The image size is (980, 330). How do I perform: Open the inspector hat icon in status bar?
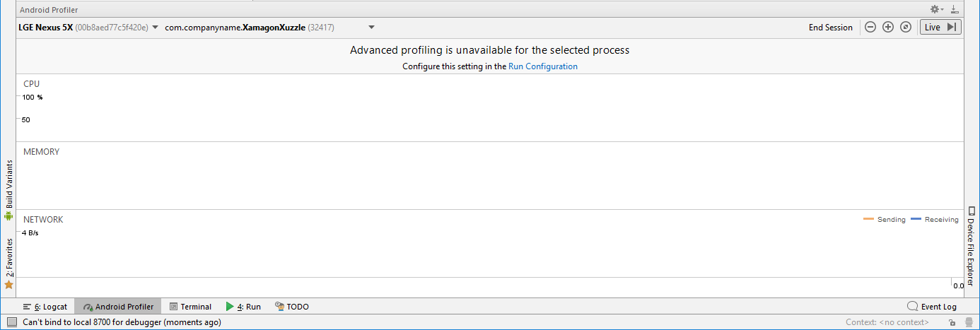(968, 322)
